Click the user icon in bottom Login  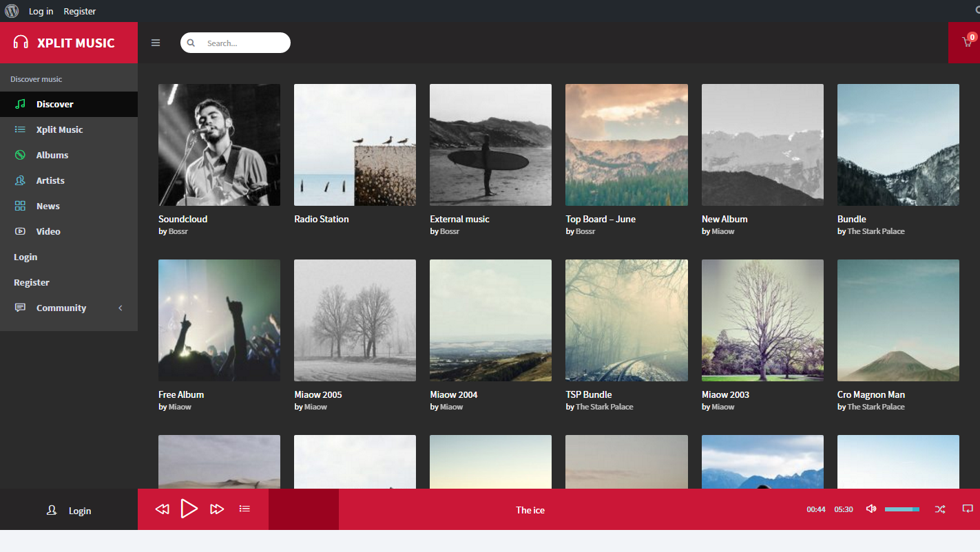pyautogui.click(x=52, y=510)
